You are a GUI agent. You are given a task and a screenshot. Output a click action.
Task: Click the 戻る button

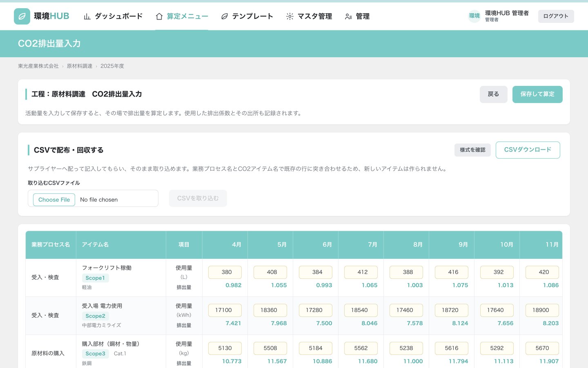pyautogui.click(x=493, y=94)
